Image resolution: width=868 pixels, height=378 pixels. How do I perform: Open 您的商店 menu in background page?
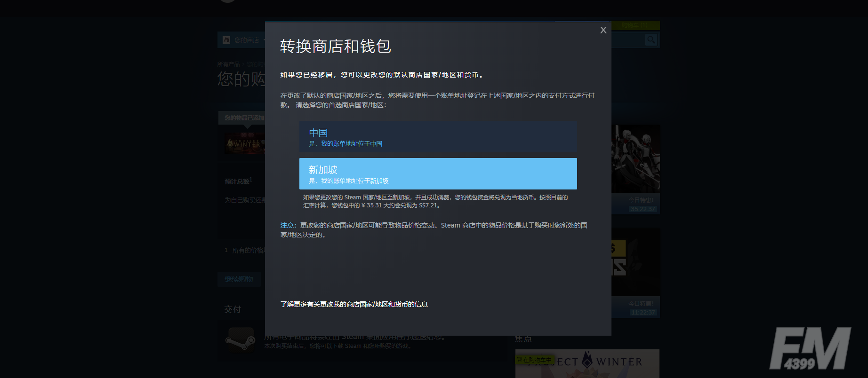click(246, 40)
